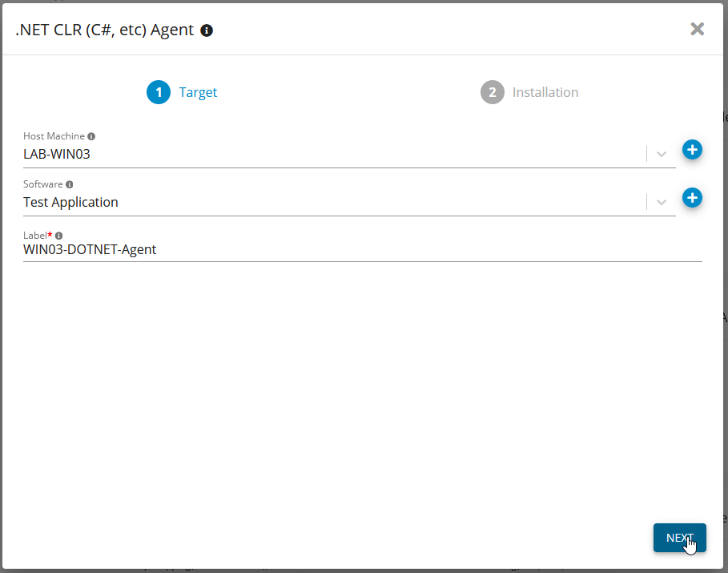Image resolution: width=728 pixels, height=573 pixels.
Task: Switch to the Target step
Action: (198, 92)
